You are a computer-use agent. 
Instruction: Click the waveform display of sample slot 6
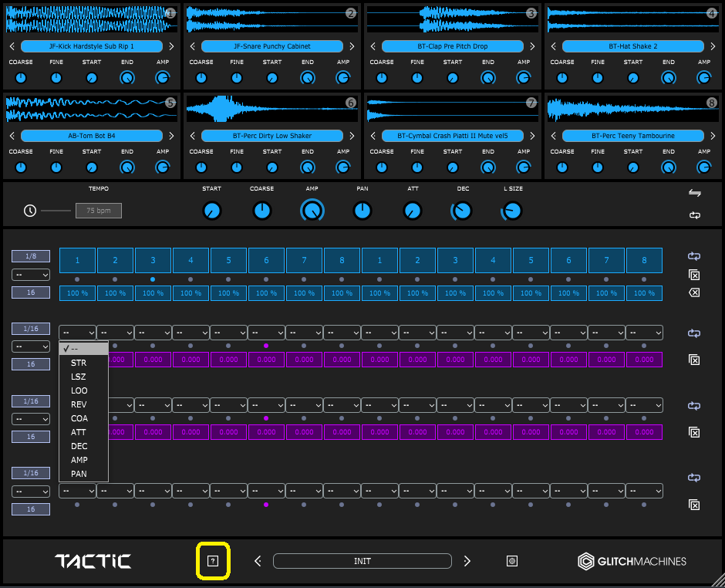tap(271, 109)
